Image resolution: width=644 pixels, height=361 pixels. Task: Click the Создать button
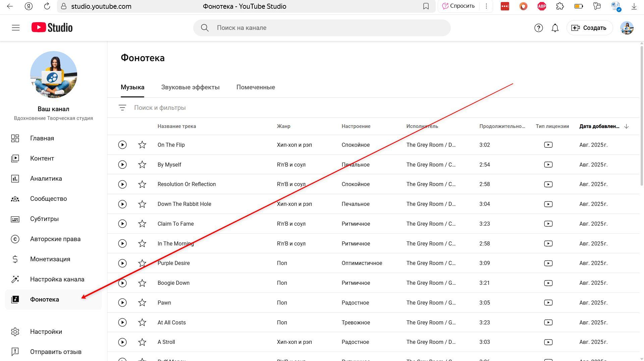pos(589,28)
